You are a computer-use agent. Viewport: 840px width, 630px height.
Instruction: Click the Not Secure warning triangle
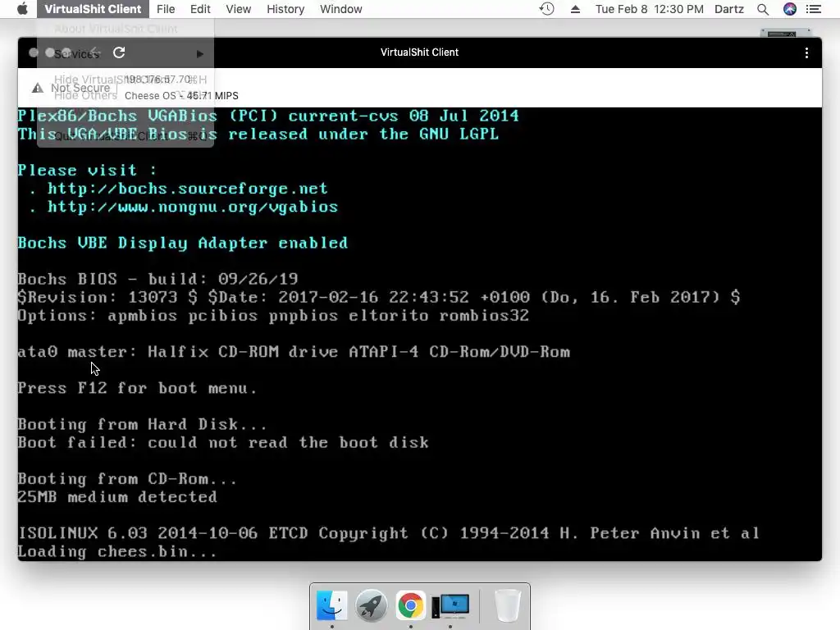(x=37, y=88)
